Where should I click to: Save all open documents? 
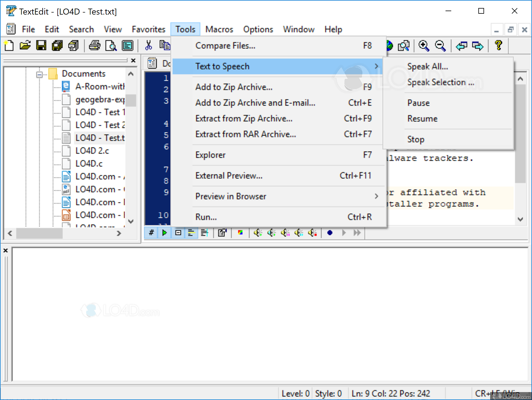point(57,45)
